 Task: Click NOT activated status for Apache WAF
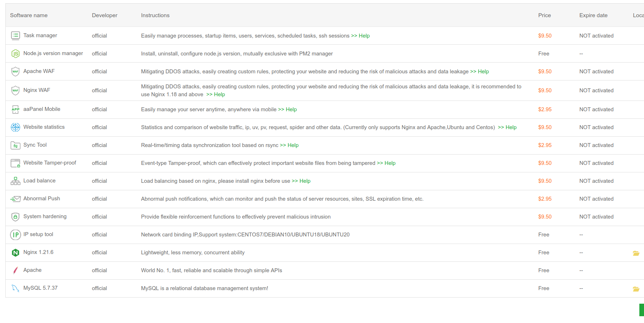(596, 72)
